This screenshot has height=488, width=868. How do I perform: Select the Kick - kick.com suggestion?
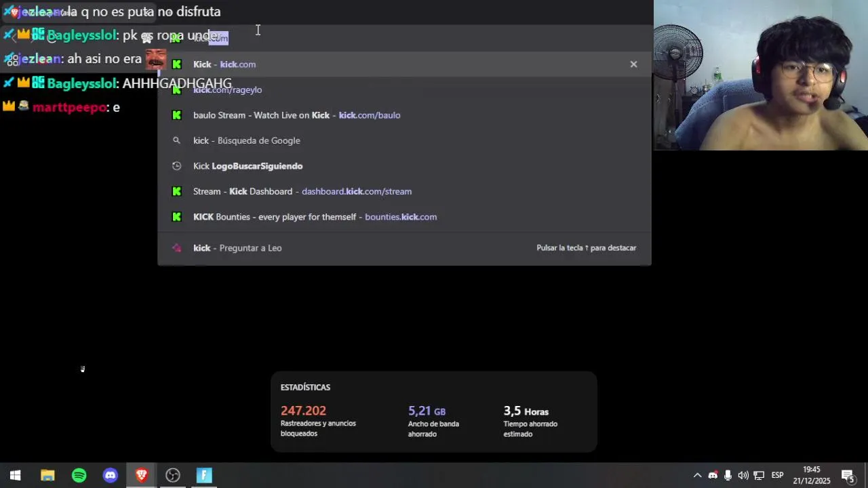tap(404, 64)
